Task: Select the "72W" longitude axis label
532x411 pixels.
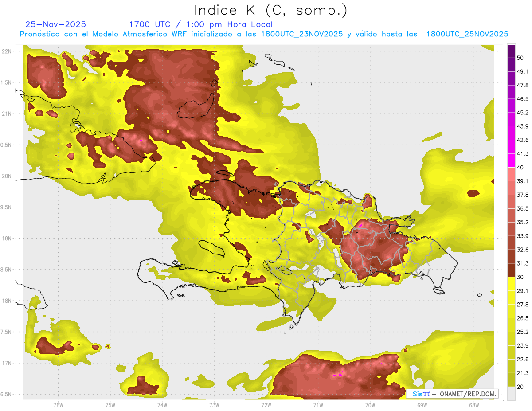Action: click(x=266, y=405)
